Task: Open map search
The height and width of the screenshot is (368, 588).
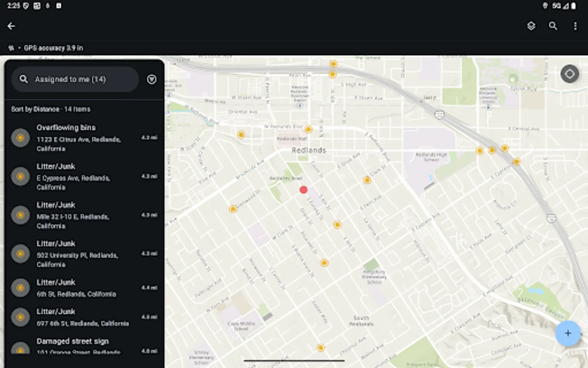Action: [x=553, y=26]
